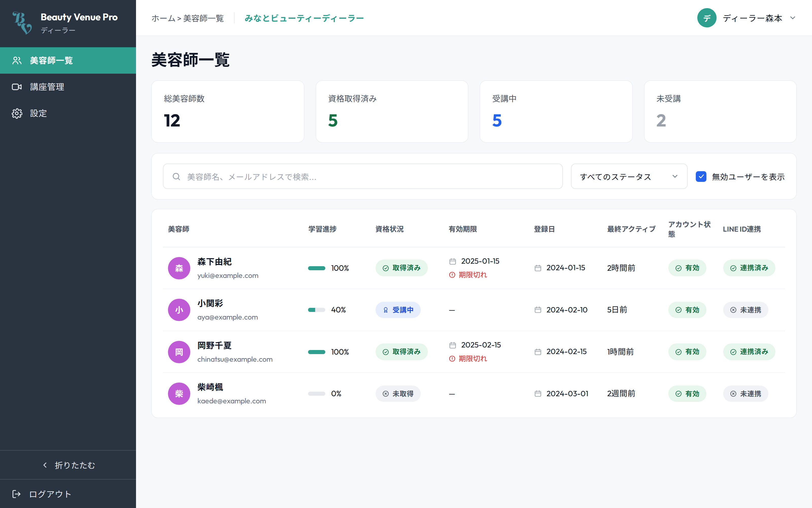The width and height of the screenshot is (812, 508).
Task: Click the gear icon beside 設定
Action: point(17,114)
